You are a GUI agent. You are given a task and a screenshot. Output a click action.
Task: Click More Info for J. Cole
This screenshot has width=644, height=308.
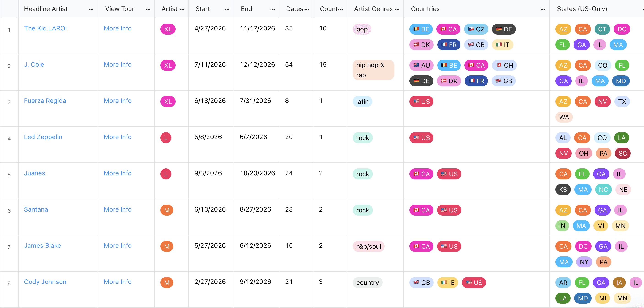(117, 65)
